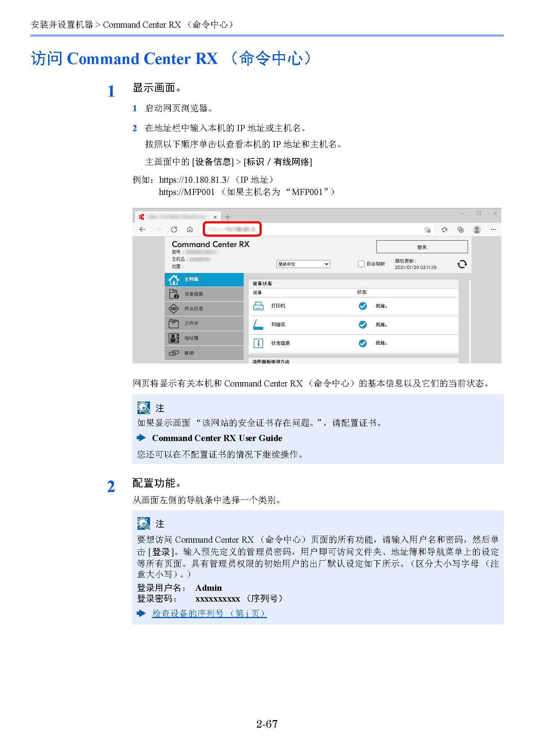
Task: Click the browser forward arrow
Action: (x=158, y=229)
